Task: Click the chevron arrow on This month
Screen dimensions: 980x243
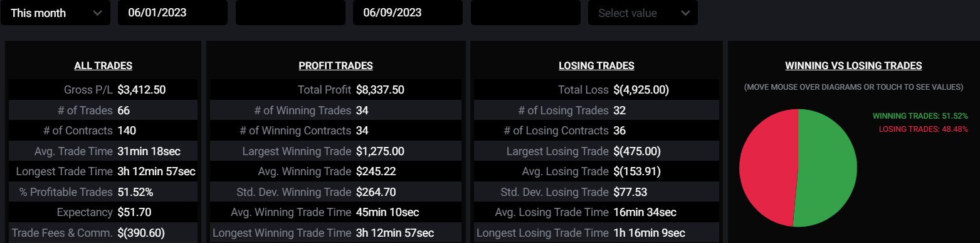Action: coord(97,13)
